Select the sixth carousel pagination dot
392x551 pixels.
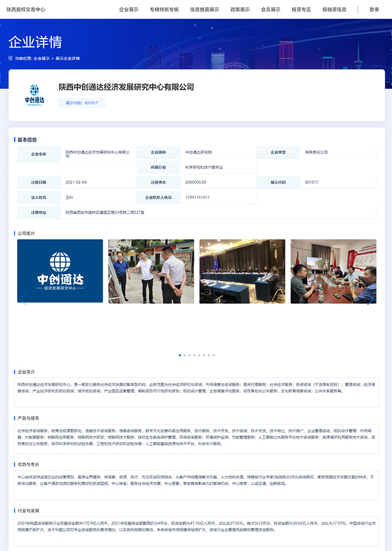pos(204,355)
